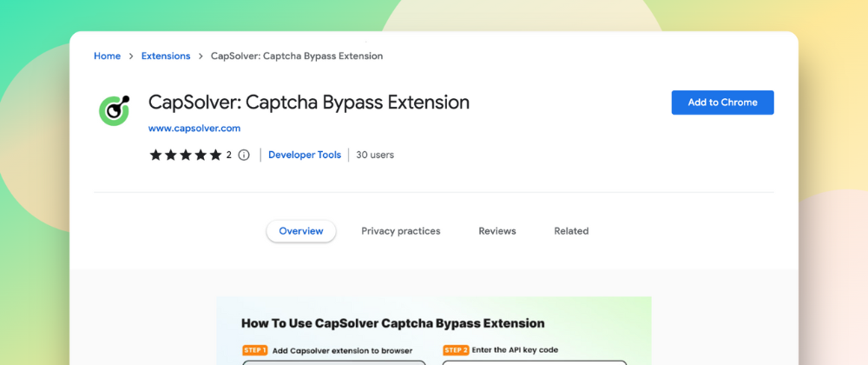Click the rating count '2'
868x365 pixels.
click(x=228, y=155)
